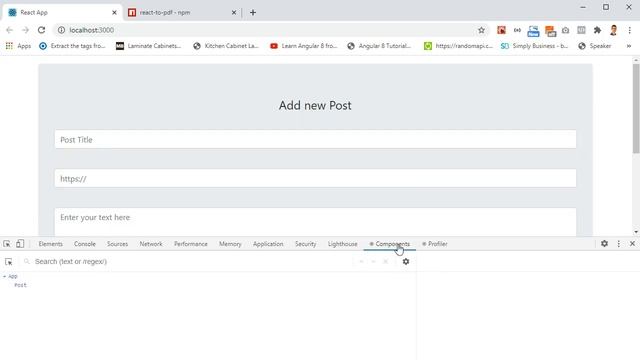Viewport: 640px width, 360px height.
Task: Focus the https:// URL input field
Action: 315,178
